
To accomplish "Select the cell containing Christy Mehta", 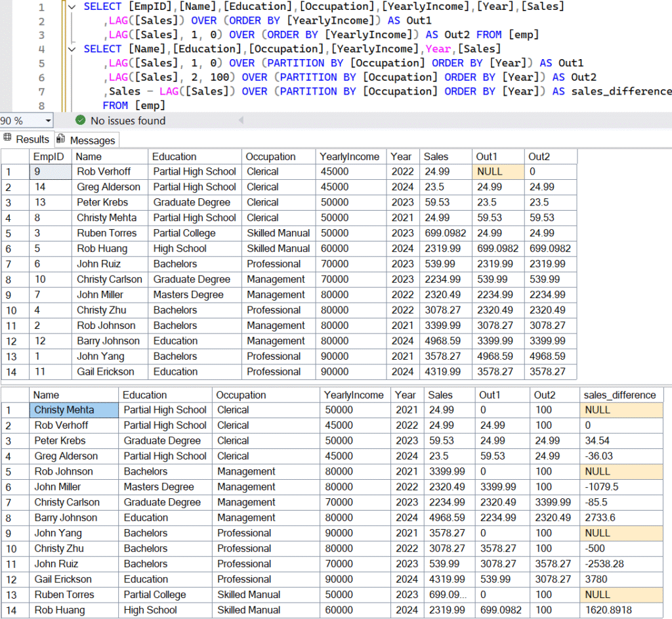I will point(73,410).
